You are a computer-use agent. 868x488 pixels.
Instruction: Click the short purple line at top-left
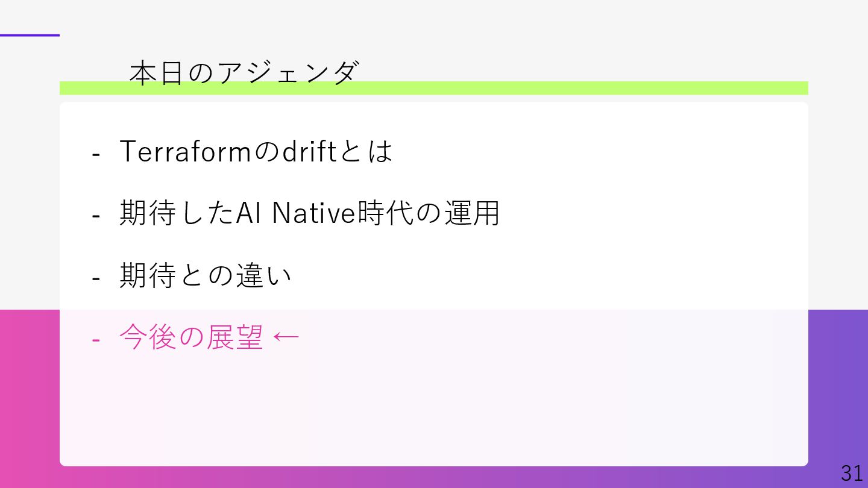click(x=29, y=35)
